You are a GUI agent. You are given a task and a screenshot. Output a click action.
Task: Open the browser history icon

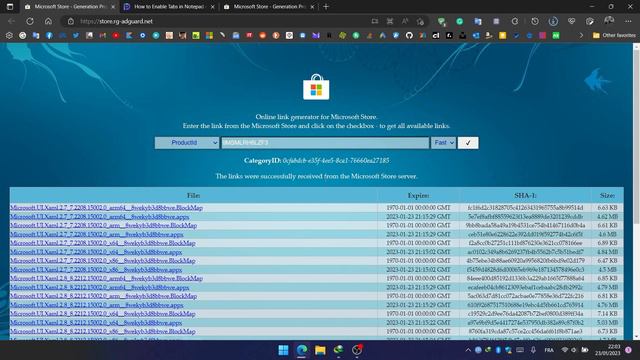tap(535, 21)
